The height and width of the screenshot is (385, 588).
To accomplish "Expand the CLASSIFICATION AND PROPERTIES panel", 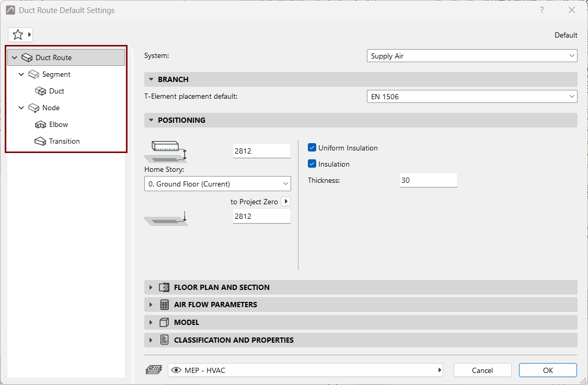I will (151, 340).
